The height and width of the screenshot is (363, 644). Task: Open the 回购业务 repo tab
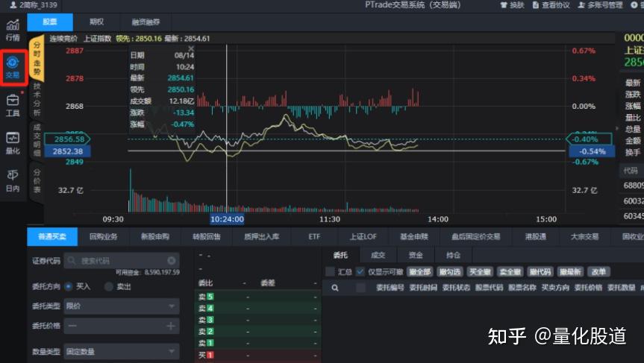(x=104, y=237)
